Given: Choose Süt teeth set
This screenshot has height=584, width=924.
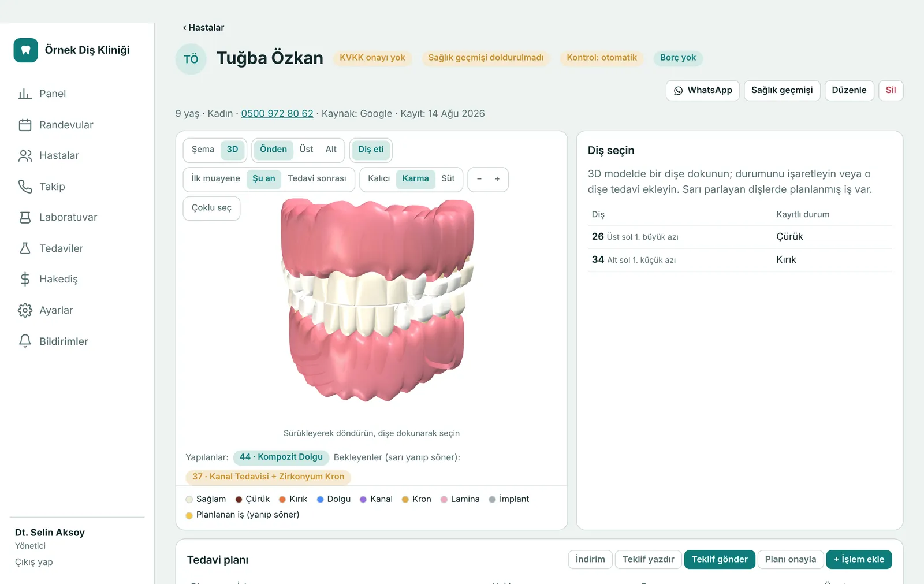Looking at the screenshot, I should point(448,179).
